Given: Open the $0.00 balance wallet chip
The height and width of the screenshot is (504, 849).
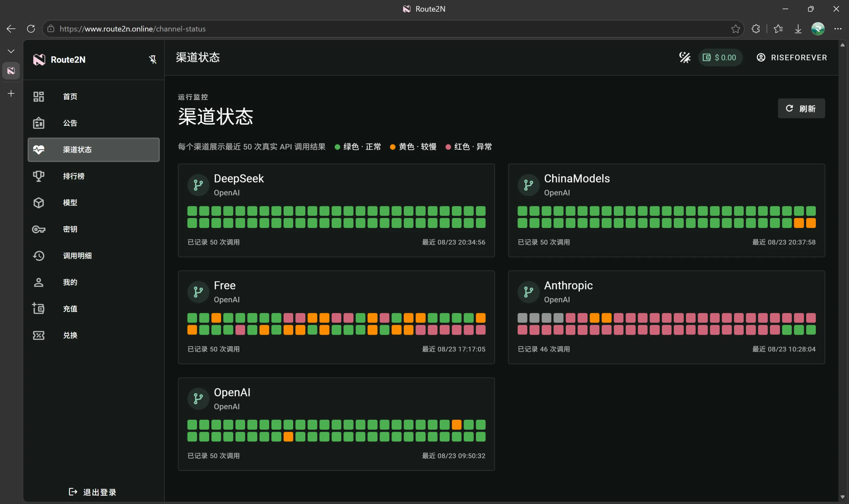Looking at the screenshot, I should tap(720, 57).
